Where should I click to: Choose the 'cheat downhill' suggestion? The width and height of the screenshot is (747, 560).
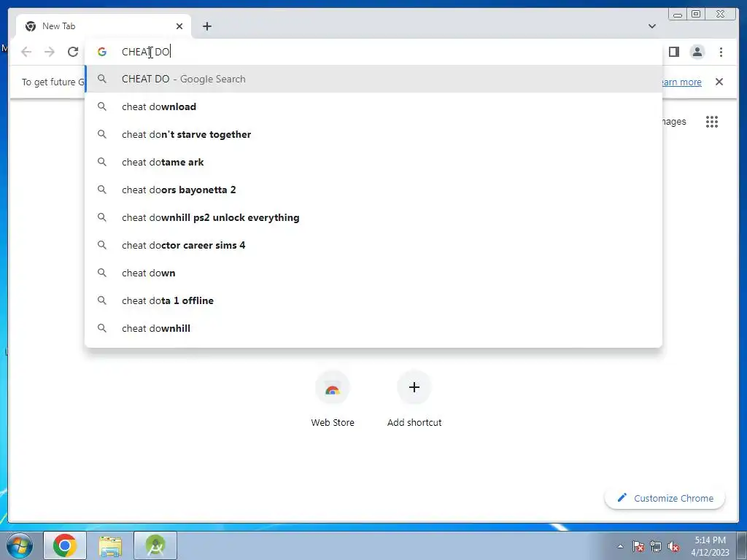coord(373,328)
